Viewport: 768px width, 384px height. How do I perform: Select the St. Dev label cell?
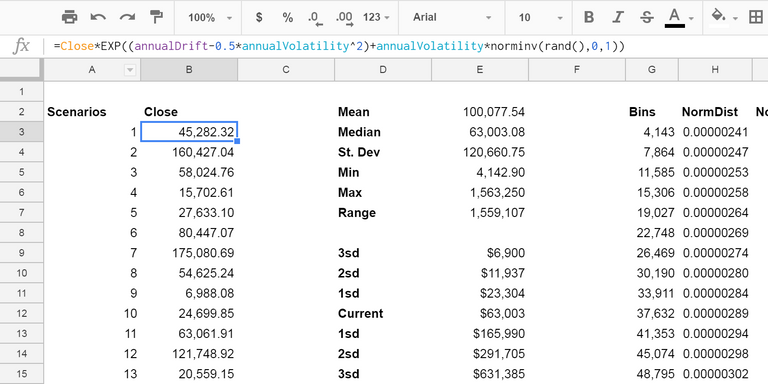(x=383, y=152)
